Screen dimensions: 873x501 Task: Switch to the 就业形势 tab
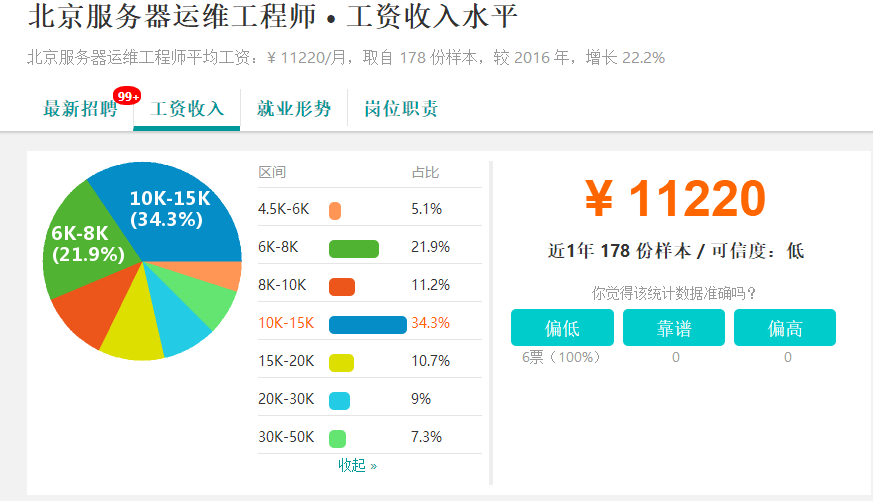point(294,109)
